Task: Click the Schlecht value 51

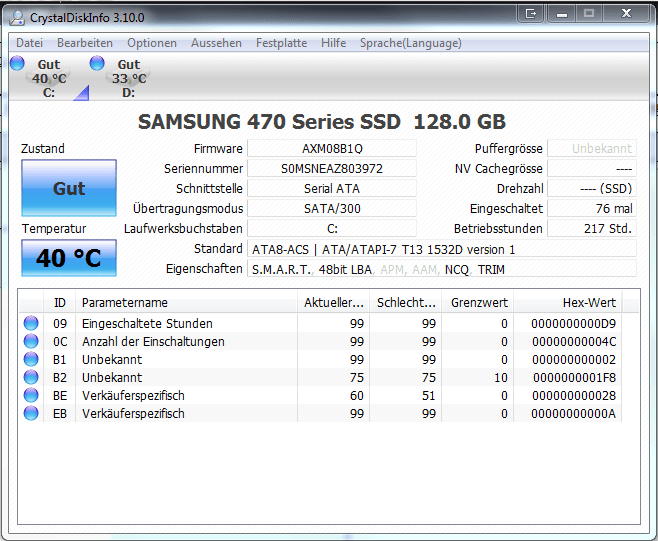Action: pyautogui.click(x=428, y=396)
